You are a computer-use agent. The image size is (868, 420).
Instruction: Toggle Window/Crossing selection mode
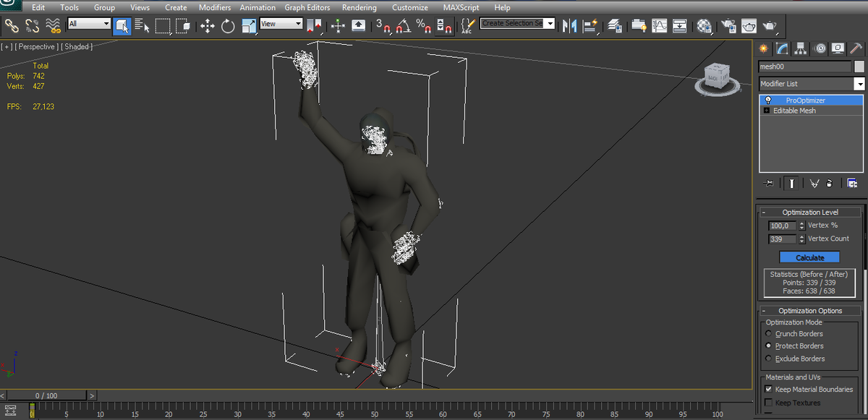coord(183,26)
